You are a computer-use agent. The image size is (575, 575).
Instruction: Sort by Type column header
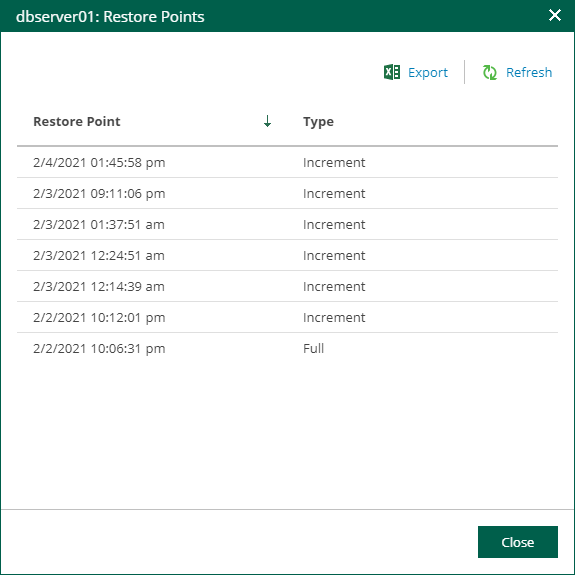[318, 121]
